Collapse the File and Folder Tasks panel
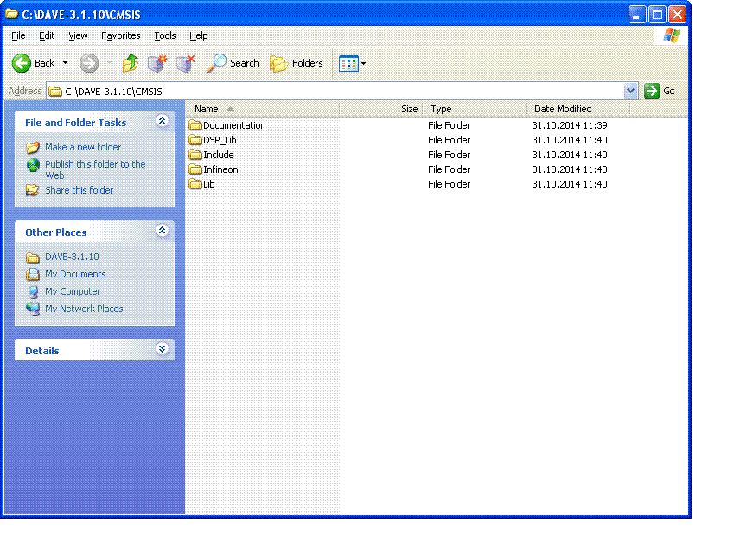The image size is (747, 560). click(x=162, y=121)
